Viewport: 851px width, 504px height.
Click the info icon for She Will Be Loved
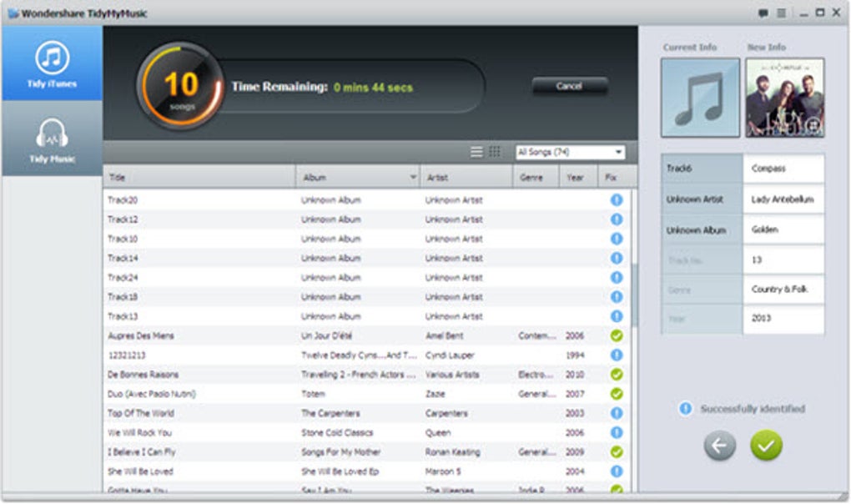click(617, 471)
